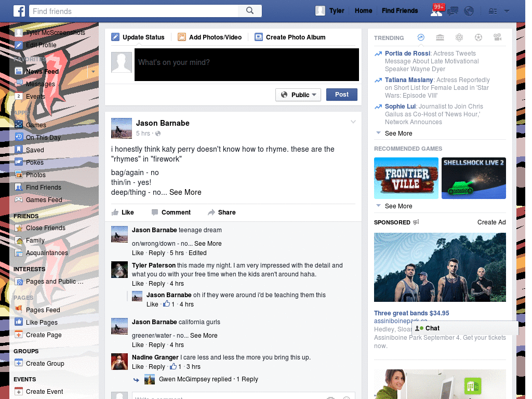Reply to Tyler Paterson's comment

[157, 284]
